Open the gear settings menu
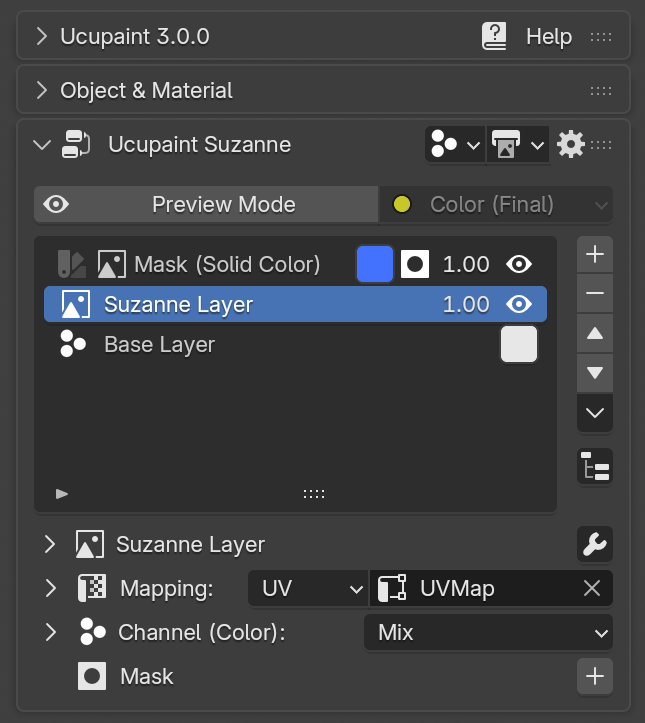This screenshot has height=723, width=645. pos(570,145)
